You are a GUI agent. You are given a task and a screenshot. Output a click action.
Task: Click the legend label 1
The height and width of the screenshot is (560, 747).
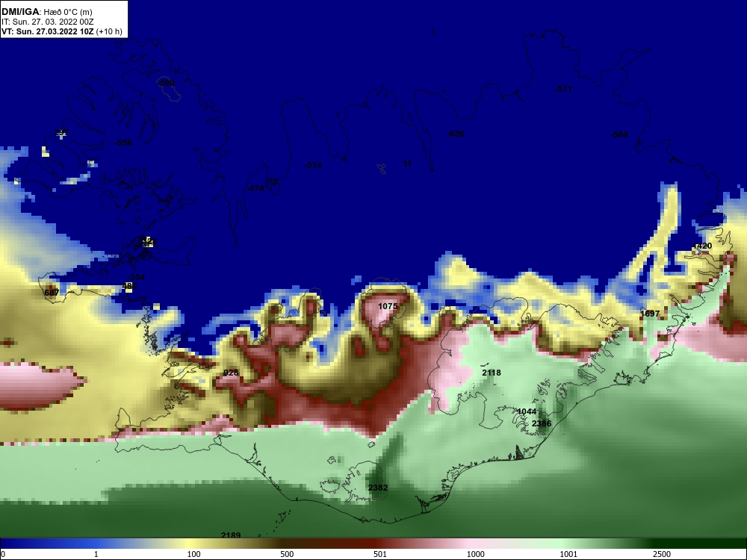point(96,554)
